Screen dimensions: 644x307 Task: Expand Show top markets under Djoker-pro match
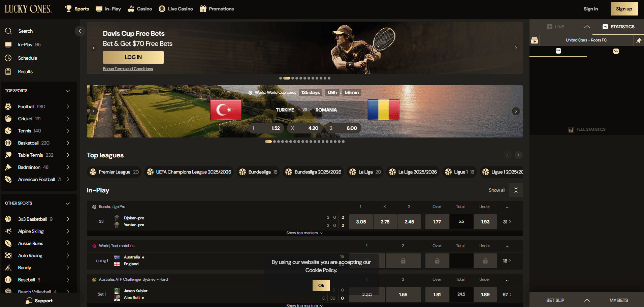pyautogui.click(x=304, y=233)
